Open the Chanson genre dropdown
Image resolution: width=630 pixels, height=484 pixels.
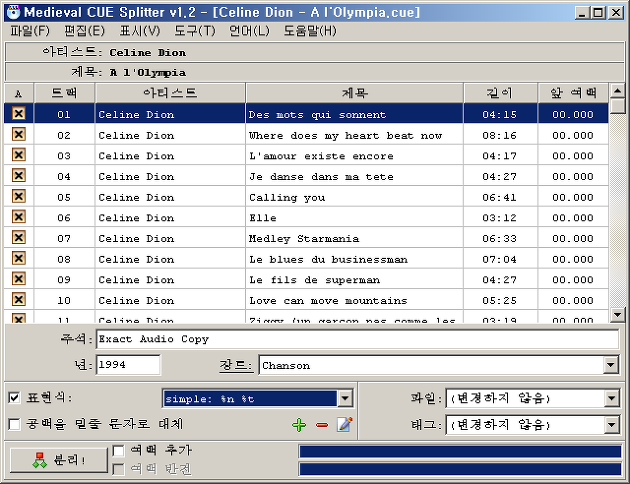click(x=611, y=366)
